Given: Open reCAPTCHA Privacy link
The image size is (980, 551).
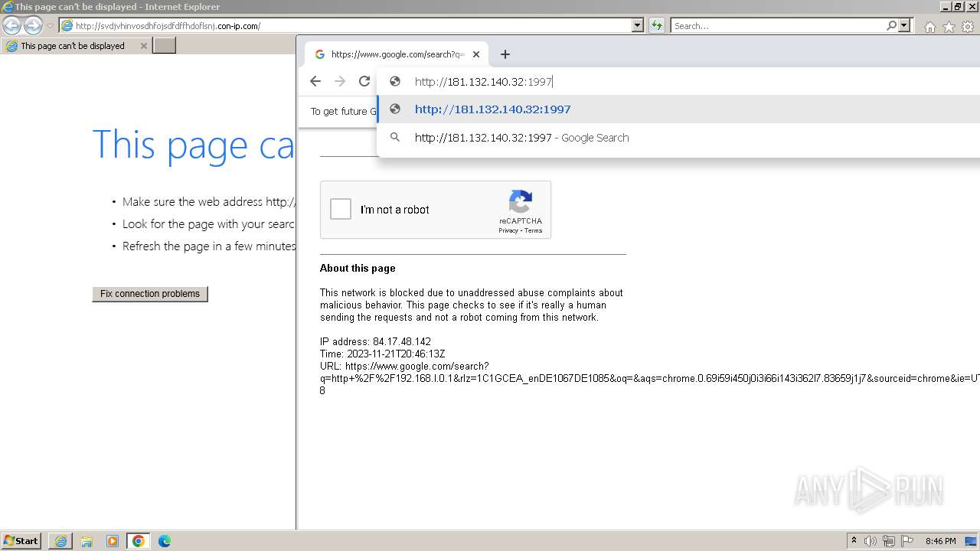Looking at the screenshot, I should pos(508,230).
